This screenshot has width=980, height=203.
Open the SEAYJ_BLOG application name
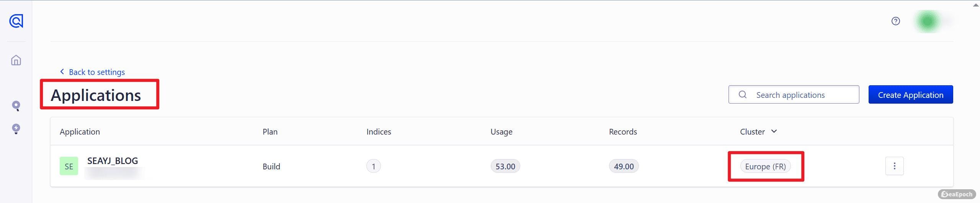pos(113,161)
